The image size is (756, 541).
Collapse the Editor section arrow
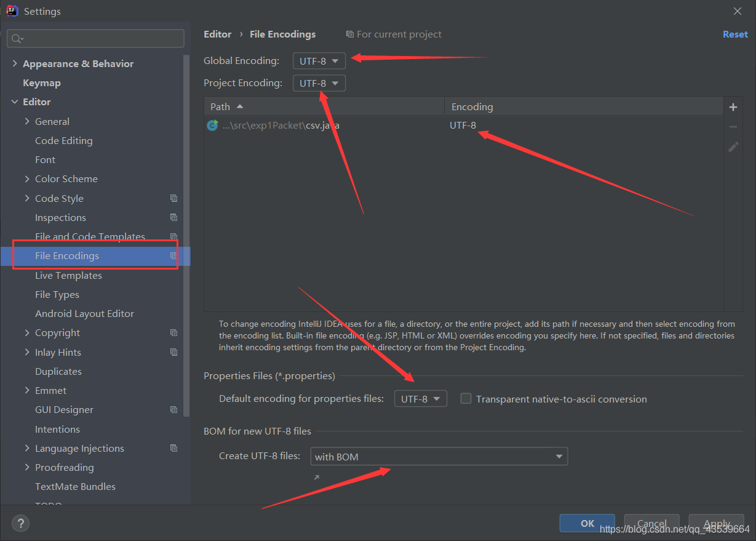(x=15, y=102)
